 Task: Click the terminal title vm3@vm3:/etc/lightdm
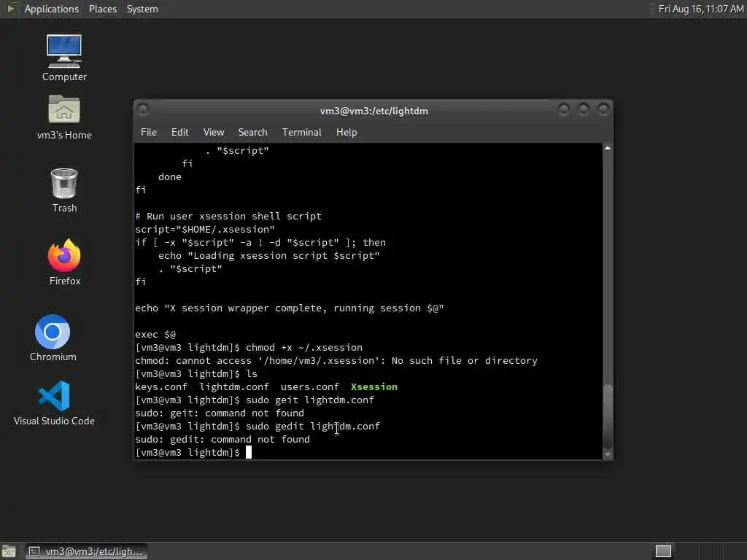click(x=374, y=111)
